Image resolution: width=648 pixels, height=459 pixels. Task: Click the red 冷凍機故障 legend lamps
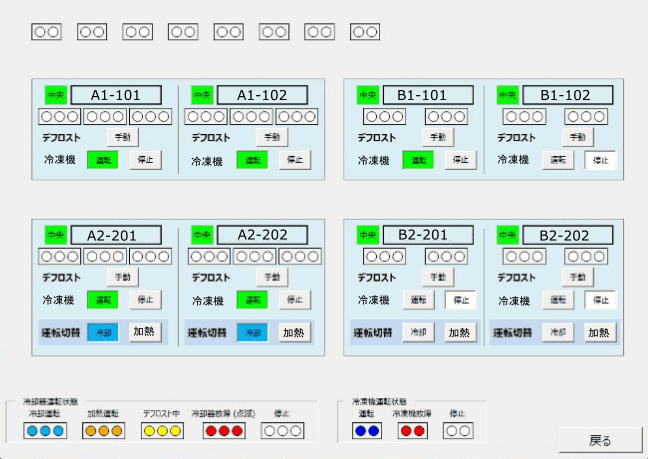point(411,431)
